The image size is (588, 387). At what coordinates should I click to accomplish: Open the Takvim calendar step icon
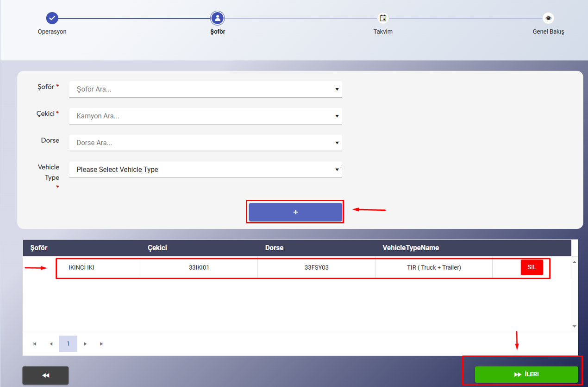tap(383, 18)
